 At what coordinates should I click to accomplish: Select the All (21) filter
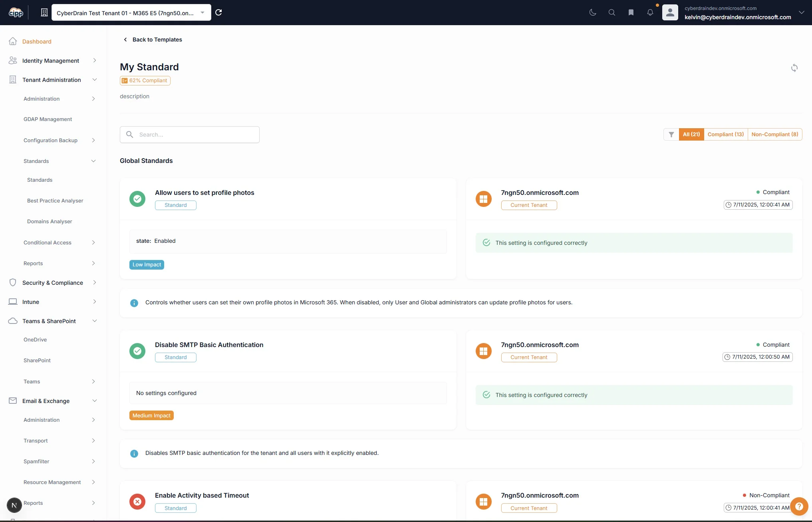click(691, 135)
